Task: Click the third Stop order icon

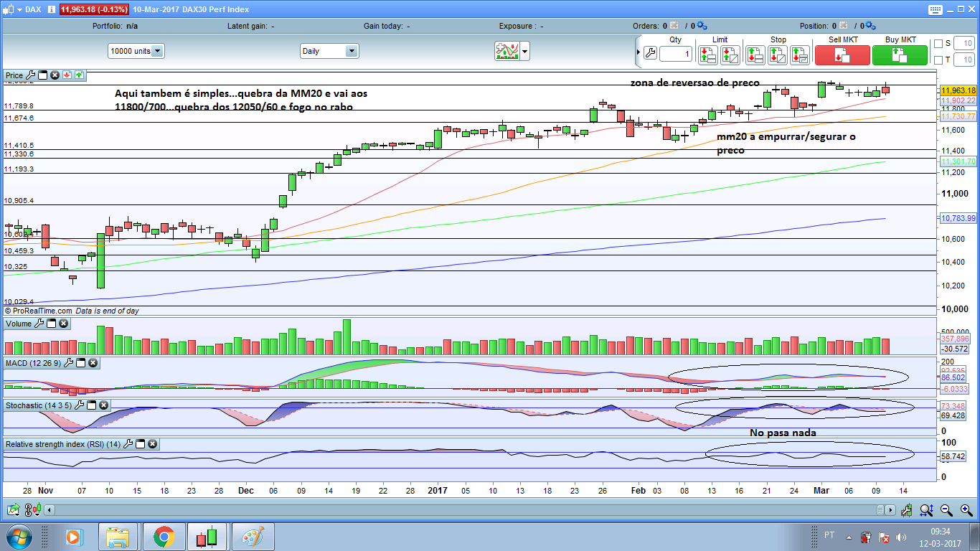Action: 800,55
